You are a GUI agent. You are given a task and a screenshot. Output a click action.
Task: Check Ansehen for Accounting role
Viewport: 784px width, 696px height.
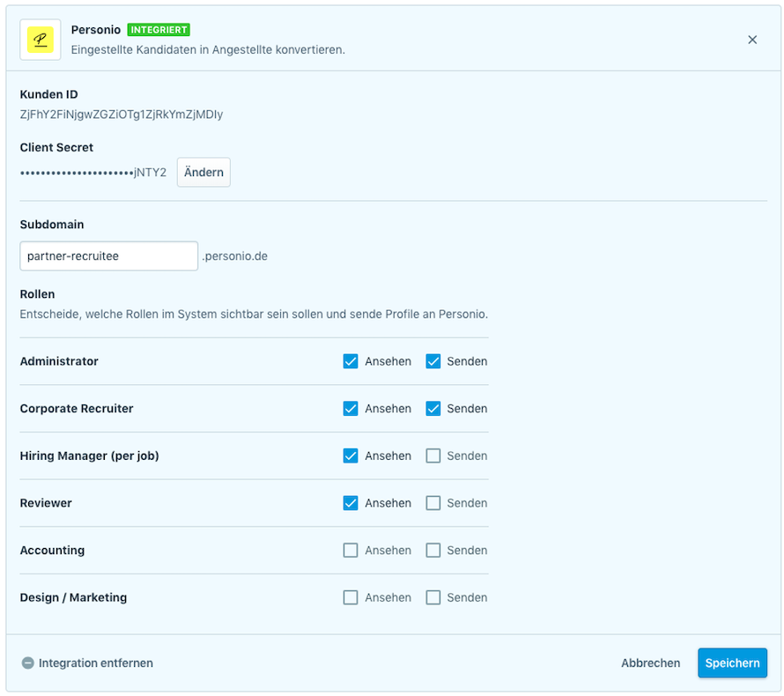pyautogui.click(x=351, y=550)
